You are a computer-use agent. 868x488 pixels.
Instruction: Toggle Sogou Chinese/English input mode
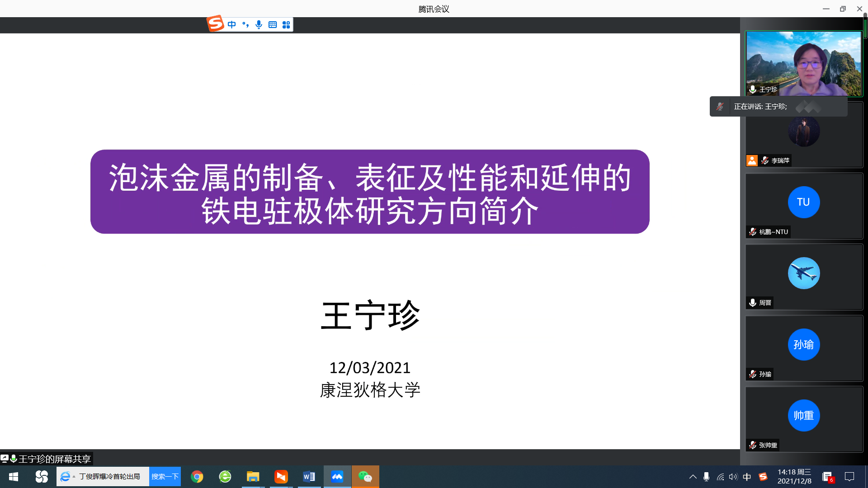232,25
